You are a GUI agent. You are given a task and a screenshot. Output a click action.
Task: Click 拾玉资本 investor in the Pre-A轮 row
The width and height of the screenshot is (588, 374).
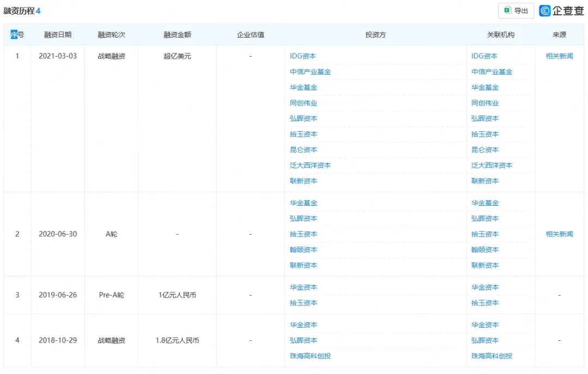(x=303, y=303)
